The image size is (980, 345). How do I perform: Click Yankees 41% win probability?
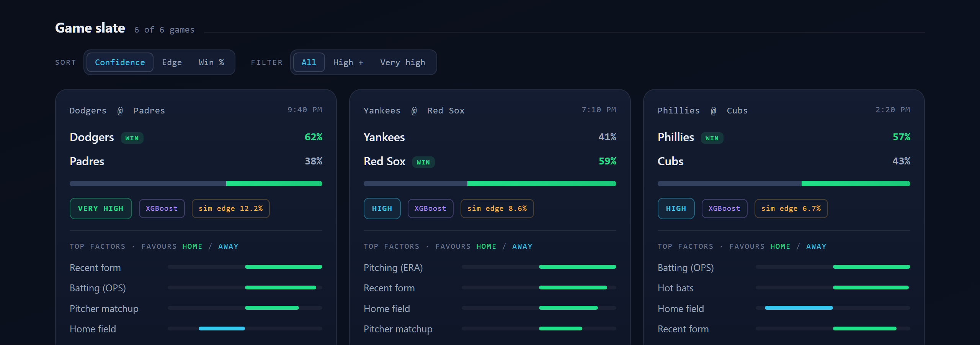[608, 137]
